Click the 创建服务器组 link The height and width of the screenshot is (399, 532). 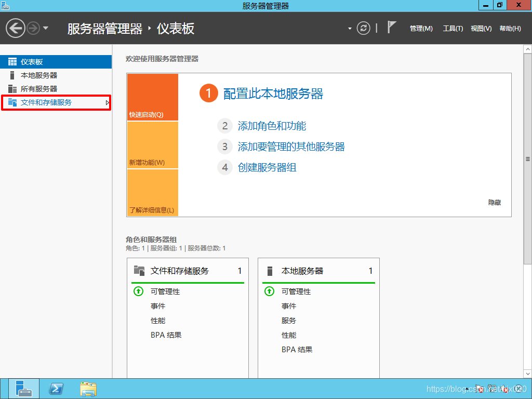(x=267, y=167)
